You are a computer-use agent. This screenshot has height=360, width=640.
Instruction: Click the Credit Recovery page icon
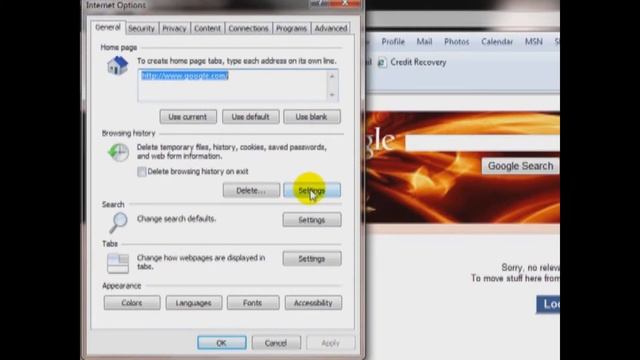pyautogui.click(x=382, y=63)
